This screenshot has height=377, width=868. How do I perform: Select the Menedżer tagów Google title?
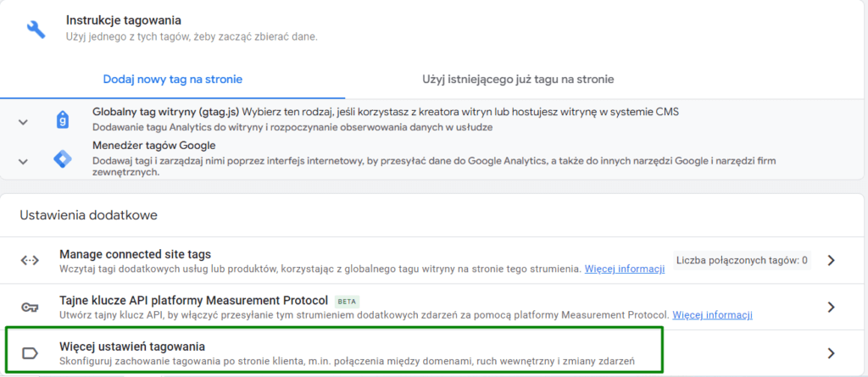pyautogui.click(x=153, y=145)
